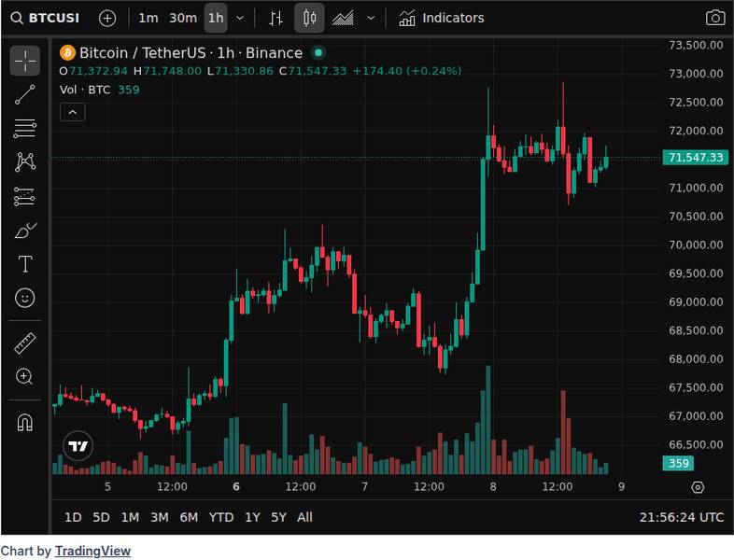Click the open value O71,372.94
This screenshot has width=734, height=560.
[x=93, y=71]
